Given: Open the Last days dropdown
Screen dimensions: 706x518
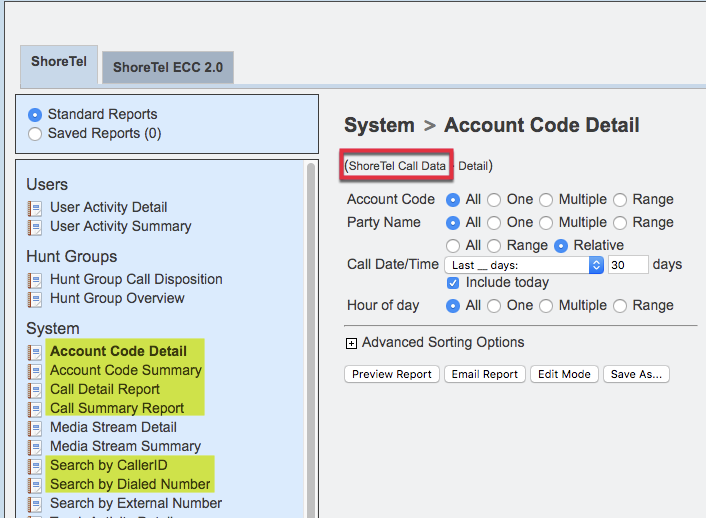Looking at the screenshot, I should click(x=525, y=265).
